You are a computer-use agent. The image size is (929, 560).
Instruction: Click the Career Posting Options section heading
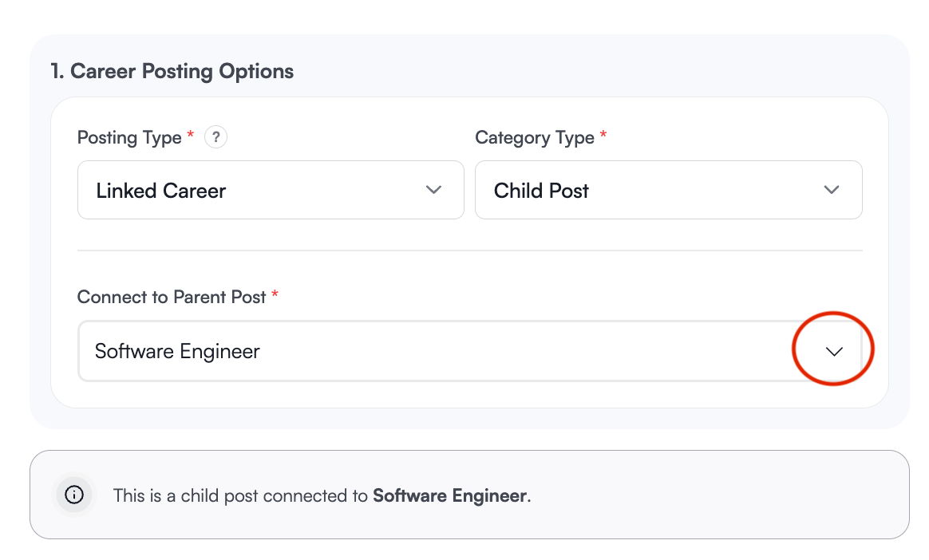(x=170, y=71)
